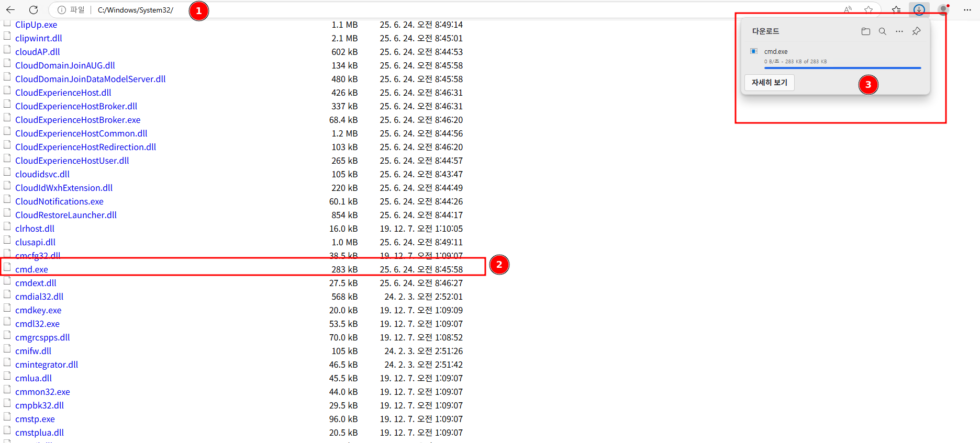Viewport: 980px width, 443px height.
Task: Click the cmd.exe download progress bar
Action: pos(842,68)
